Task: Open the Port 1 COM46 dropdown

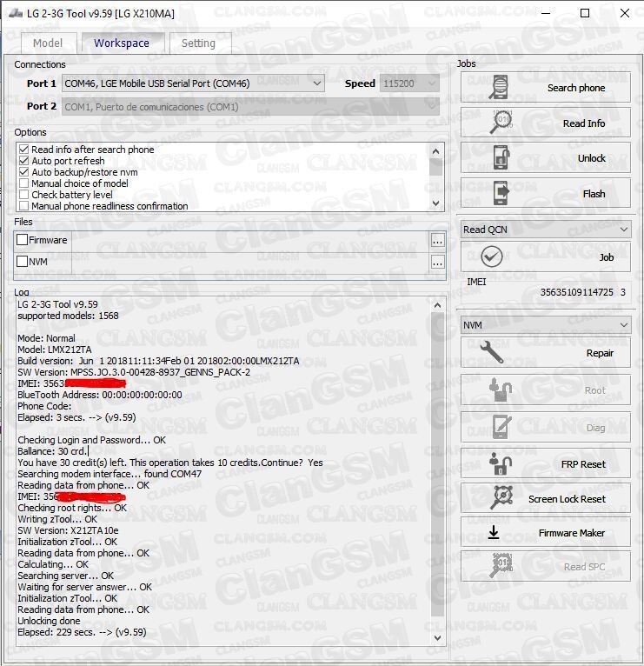Action: coord(193,83)
